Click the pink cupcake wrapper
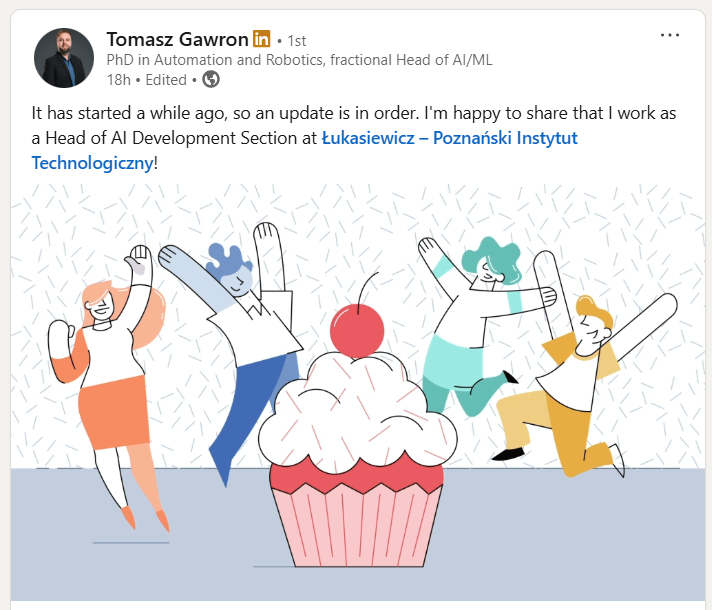This screenshot has height=610, width=712. (356, 520)
